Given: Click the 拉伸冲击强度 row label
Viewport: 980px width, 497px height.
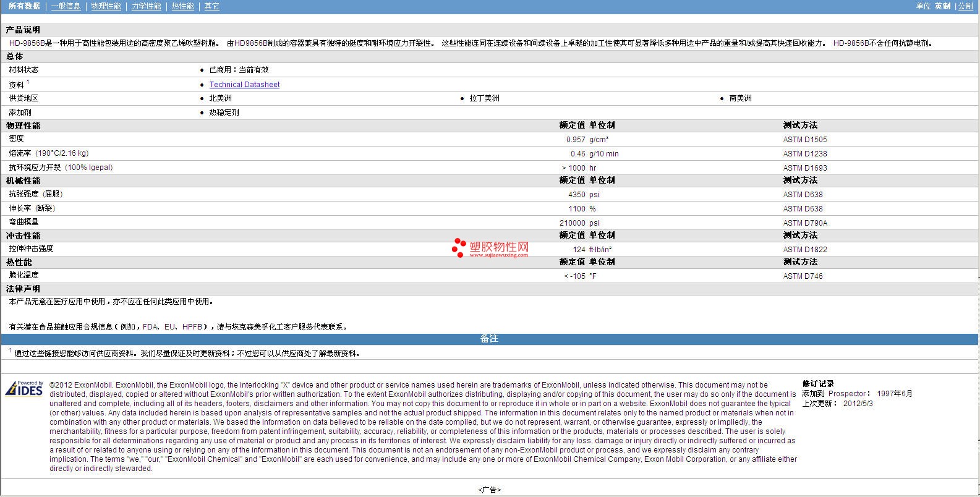Looking at the screenshot, I should pyautogui.click(x=31, y=248).
